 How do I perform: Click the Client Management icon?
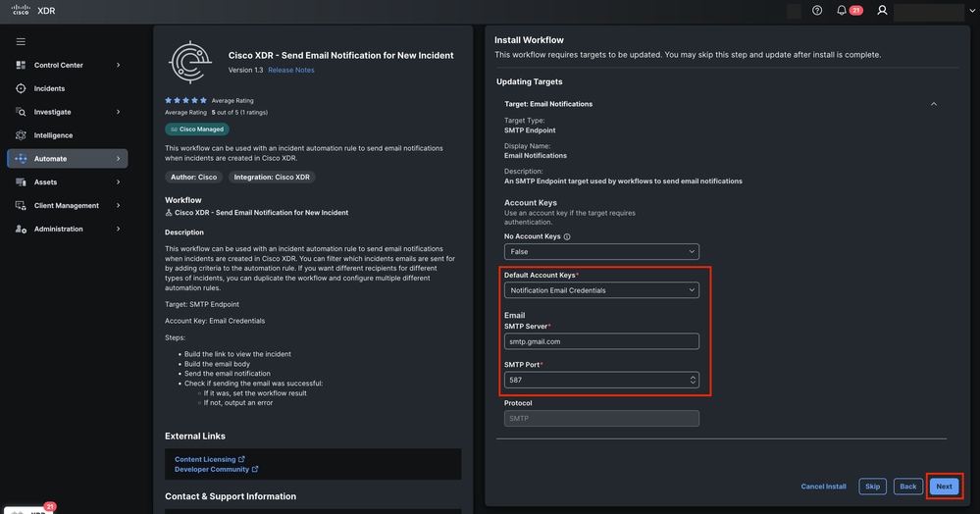21,206
